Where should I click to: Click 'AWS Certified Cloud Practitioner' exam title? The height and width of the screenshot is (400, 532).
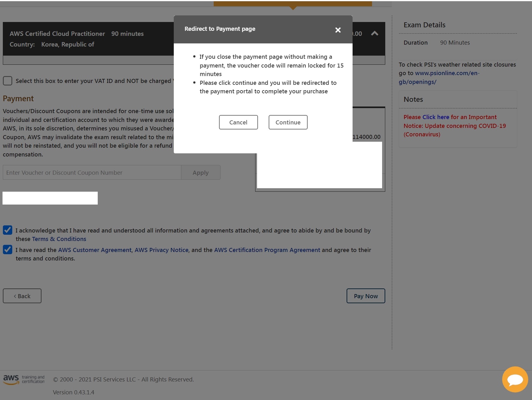[x=57, y=34]
